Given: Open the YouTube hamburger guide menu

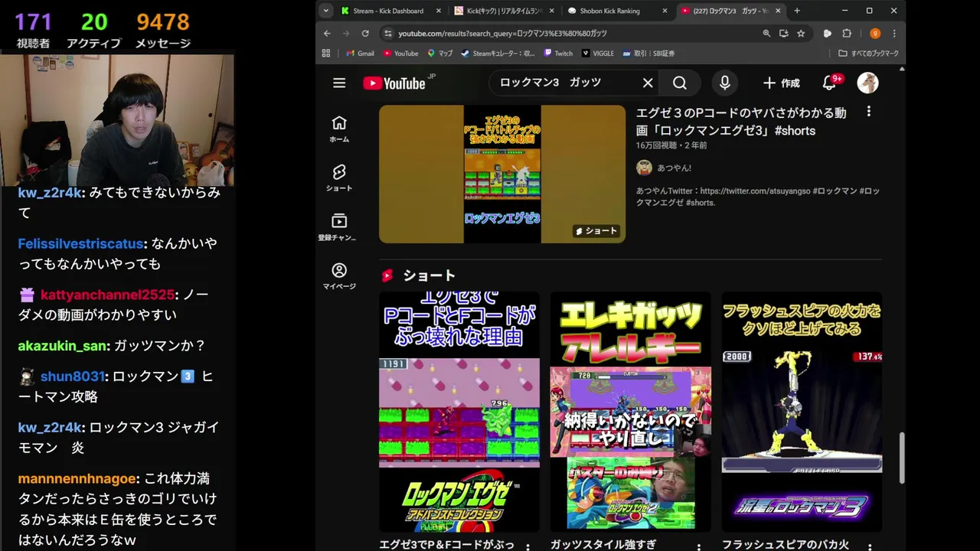Looking at the screenshot, I should click(x=339, y=83).
